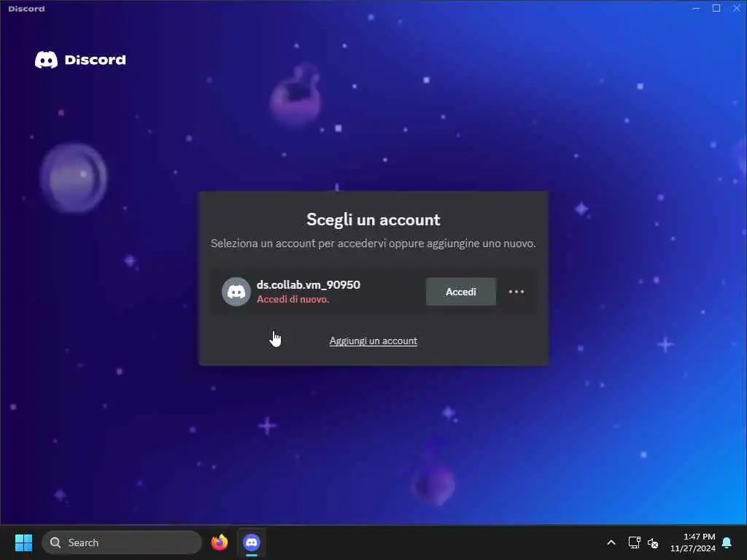Click the Accedi button for ds.collab.vm_90950
Image resolution: width=747 pixels, height=560 pixels.
coord(461,292)
